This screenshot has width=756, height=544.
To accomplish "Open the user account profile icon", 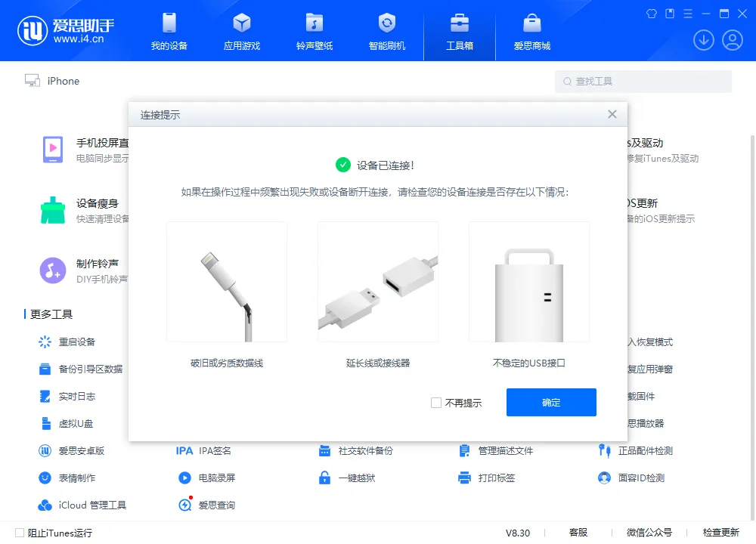I will (x=733, y=40).
